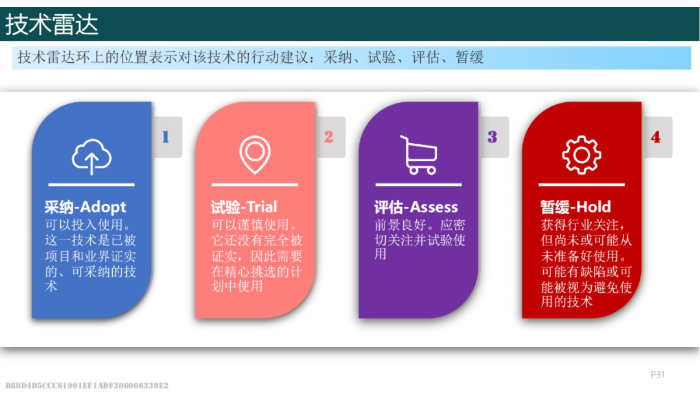Select the pink Trial description text
The image size is (700, 393).
click(257, 255)
